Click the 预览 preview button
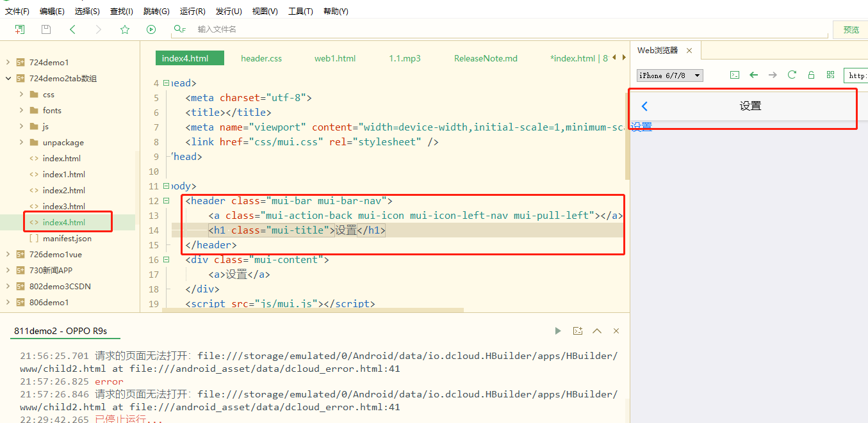 (851, 29)
